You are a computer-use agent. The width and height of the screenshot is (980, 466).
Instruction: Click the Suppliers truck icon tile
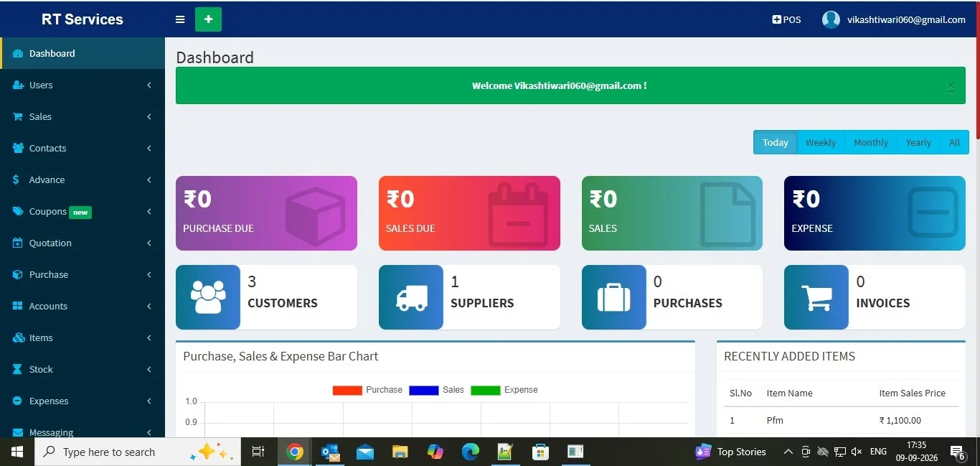[x=411, y=297]
